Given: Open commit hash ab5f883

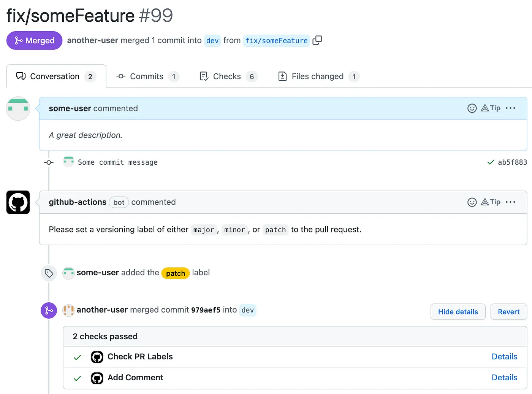Looking at the screenshot, I should coord(512,162).
